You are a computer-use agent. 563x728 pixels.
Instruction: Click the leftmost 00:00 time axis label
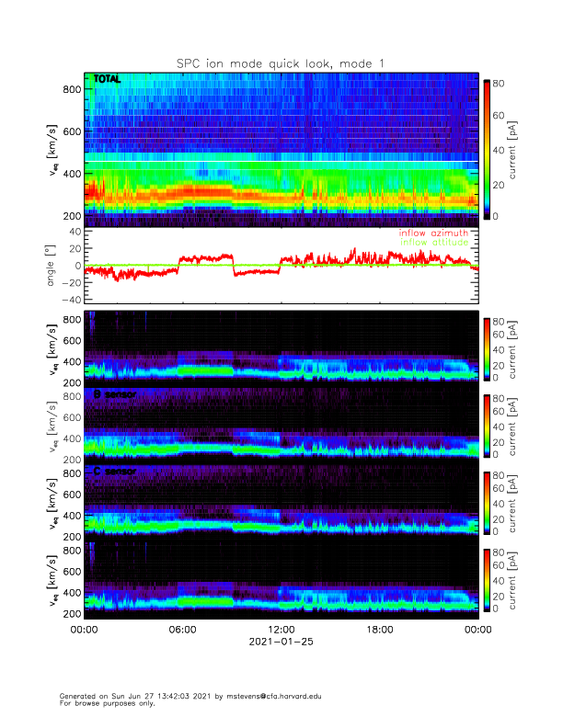84,629
